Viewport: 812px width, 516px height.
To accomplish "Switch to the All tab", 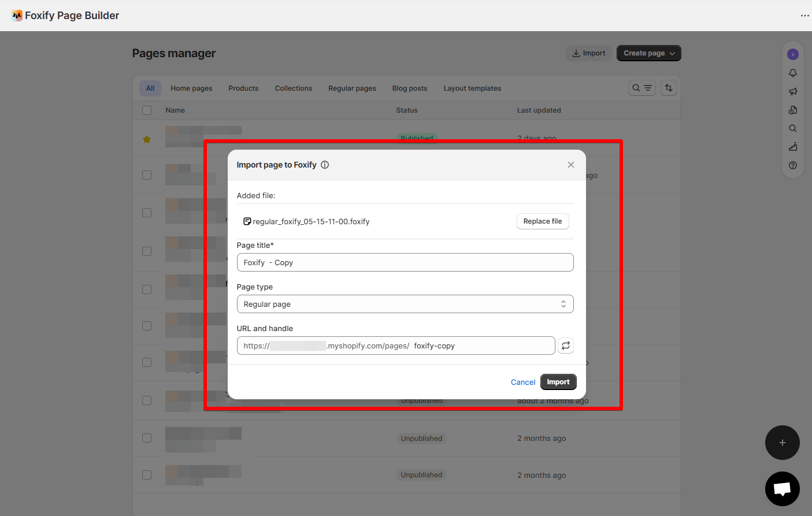I will pyautogui.click(x=150, y=88).
